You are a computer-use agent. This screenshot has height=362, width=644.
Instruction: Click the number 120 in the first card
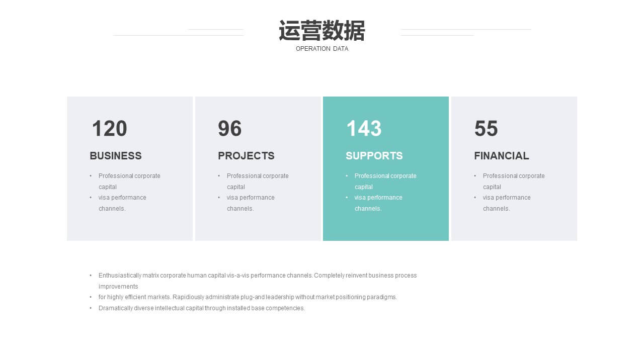tap(109, 129)
